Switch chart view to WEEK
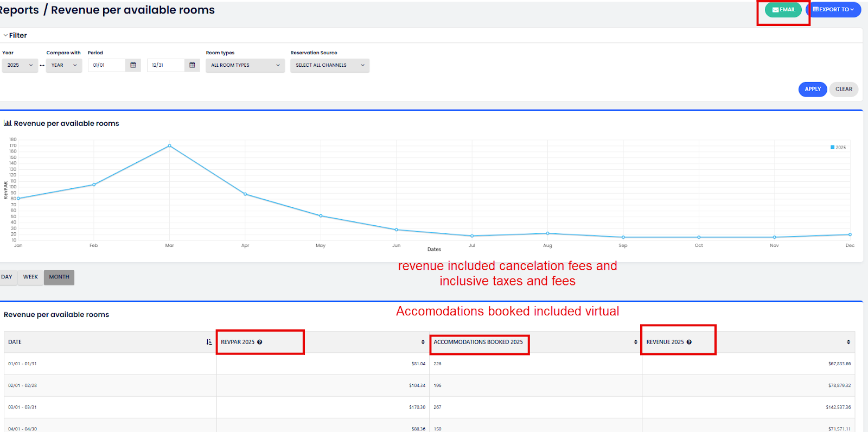Screen dimensions: 868x432 tap(30, 277)
